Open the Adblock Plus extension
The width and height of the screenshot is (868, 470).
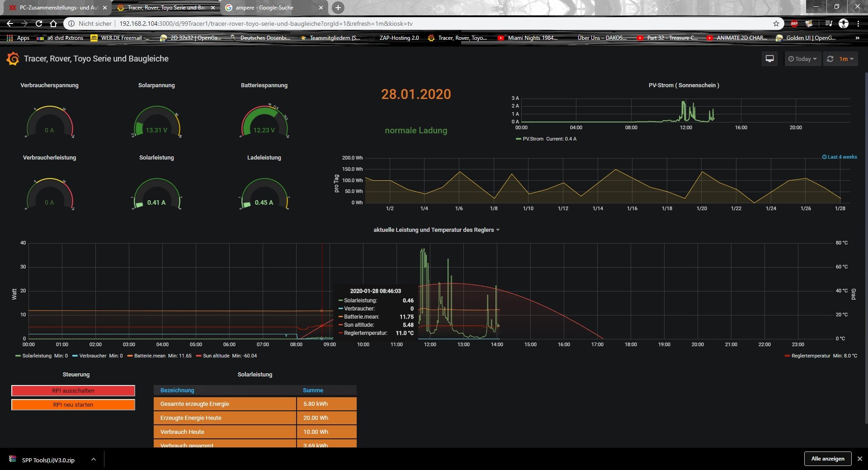(x=794, y=23)
